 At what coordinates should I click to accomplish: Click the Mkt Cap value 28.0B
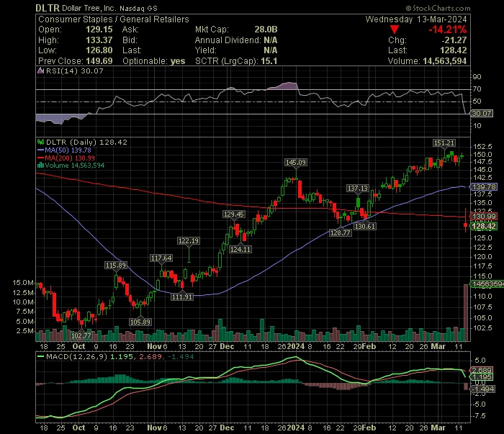(266, 30)
